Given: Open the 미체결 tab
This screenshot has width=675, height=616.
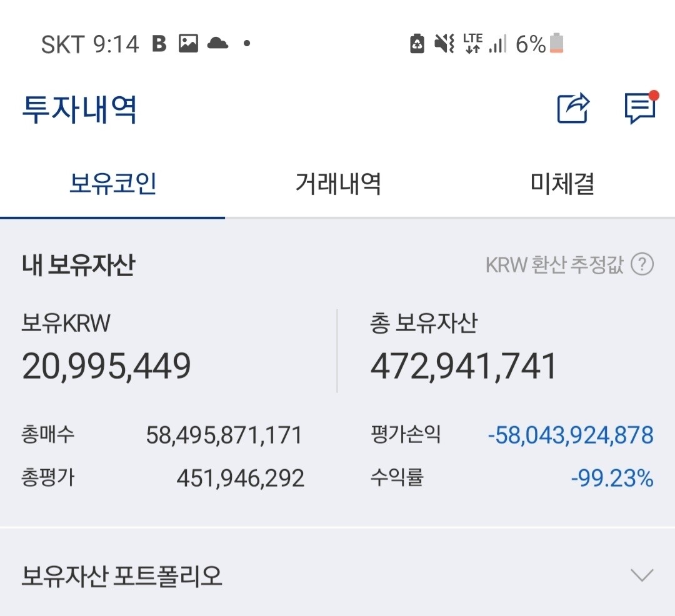Looking at the screenshot, I should [561, 183].
